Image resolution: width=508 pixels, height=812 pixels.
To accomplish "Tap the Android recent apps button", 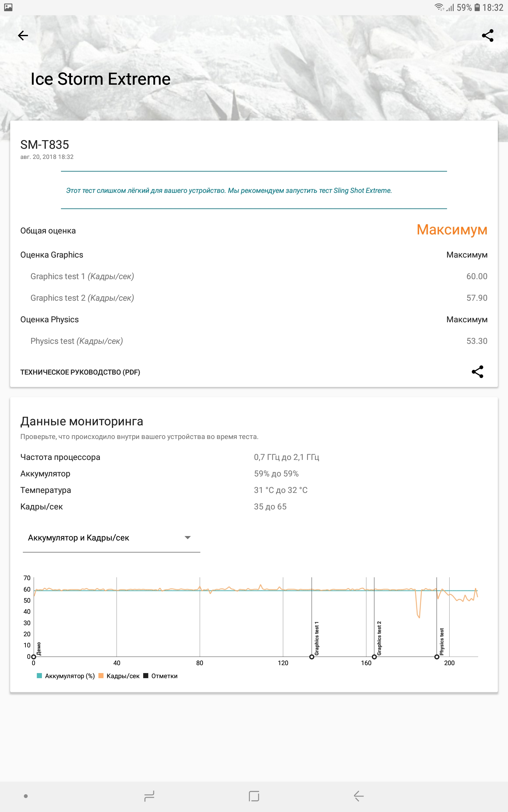I will coord(149,796).
